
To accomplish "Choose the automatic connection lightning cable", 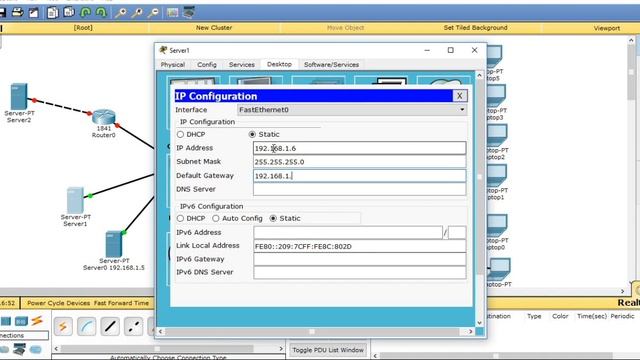I will coord(63,326).
